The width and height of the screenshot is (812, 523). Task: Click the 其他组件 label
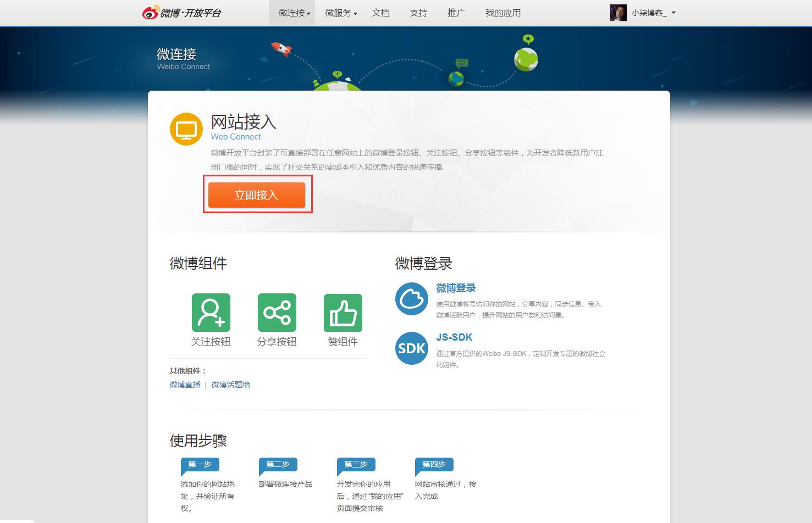pyautogui.click(x=188, y=371)
